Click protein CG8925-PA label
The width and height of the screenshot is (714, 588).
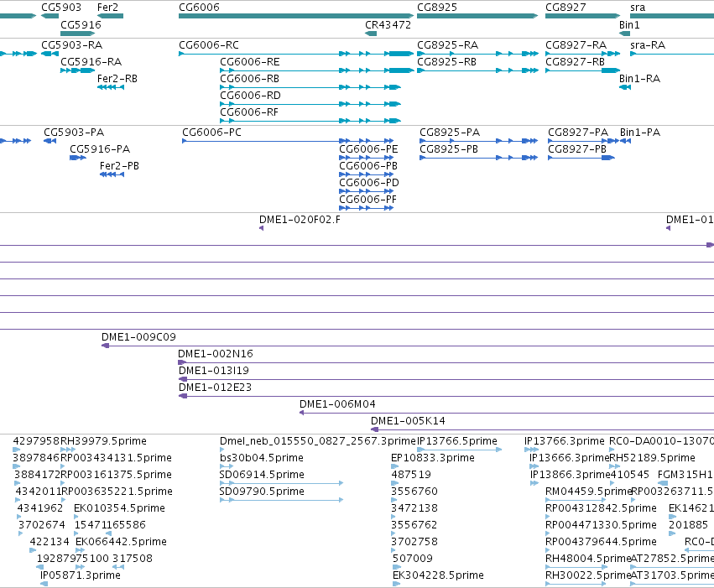[450, 133]
